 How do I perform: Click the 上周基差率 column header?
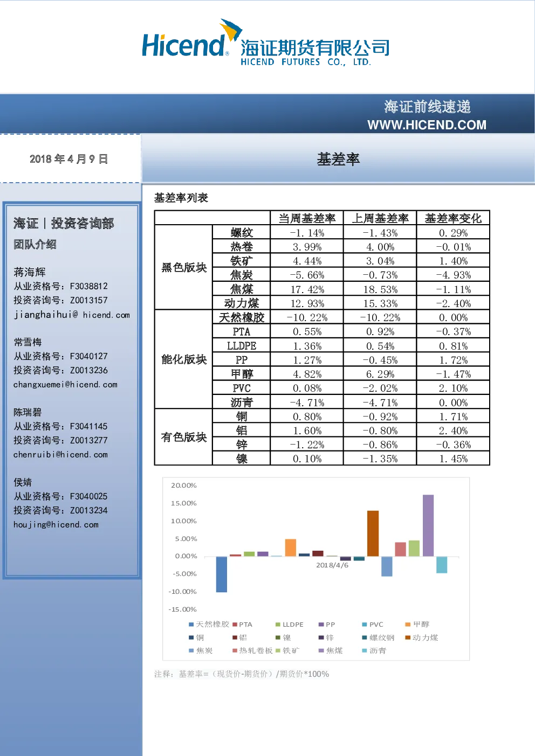(x=380, y=218)
